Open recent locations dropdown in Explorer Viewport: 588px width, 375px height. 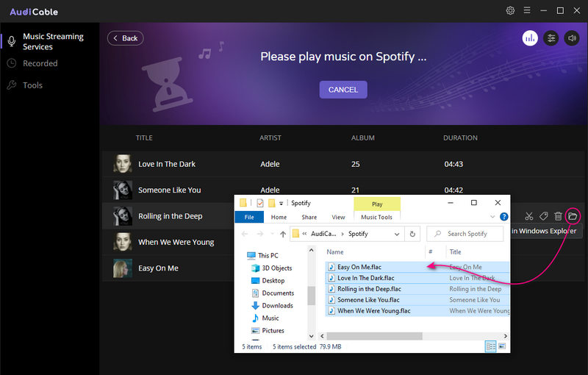click(272, 234)
